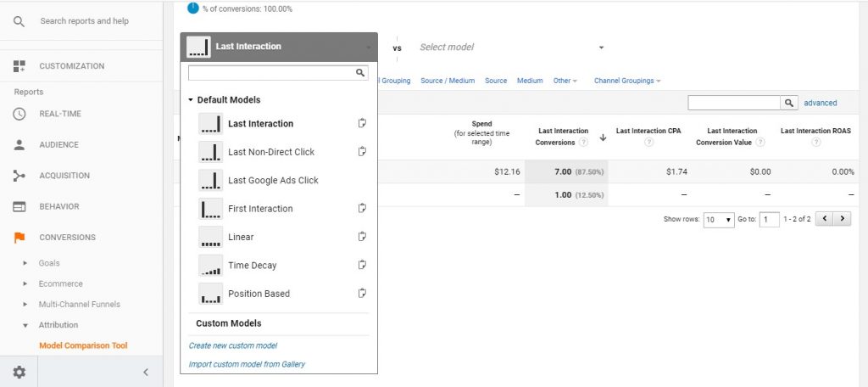Click the Acquisition arrows icon

coord(19,176)
